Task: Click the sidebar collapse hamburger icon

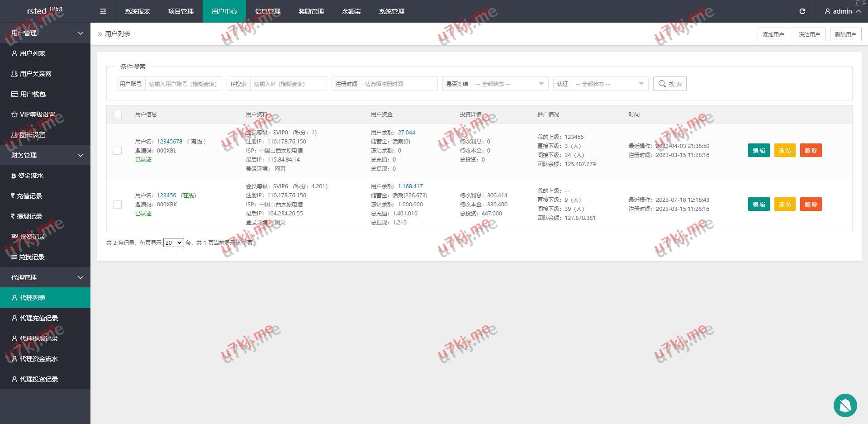Action: [x=103, y=11]
